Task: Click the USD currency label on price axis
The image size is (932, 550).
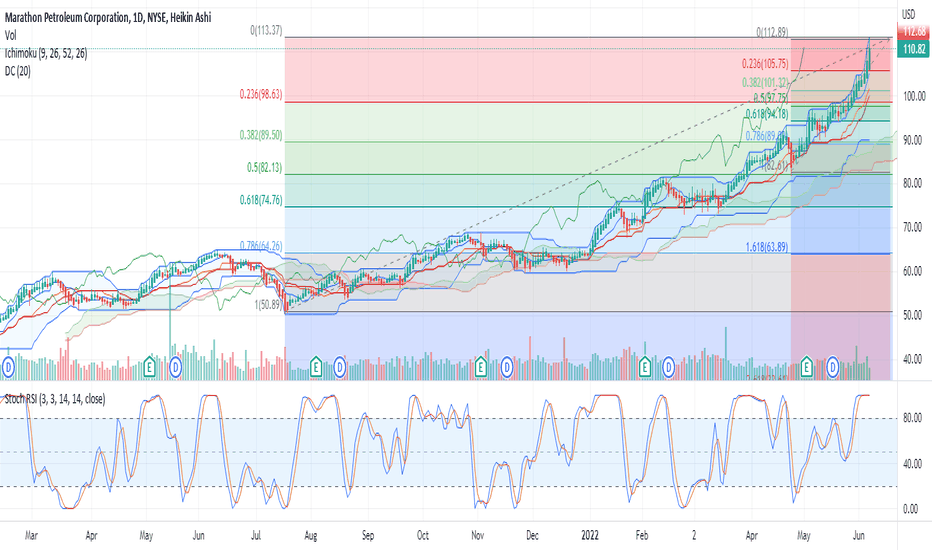Action: click(909, 14)
